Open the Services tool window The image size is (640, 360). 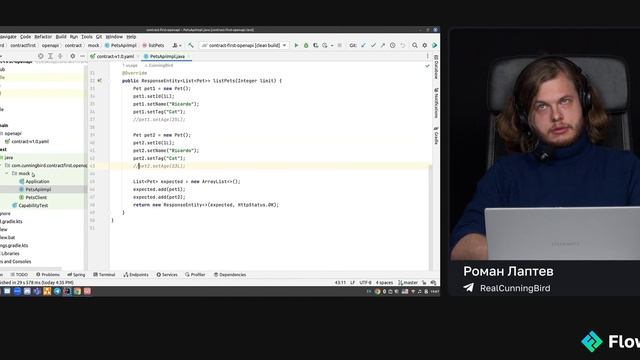click(x=167, y=275)
